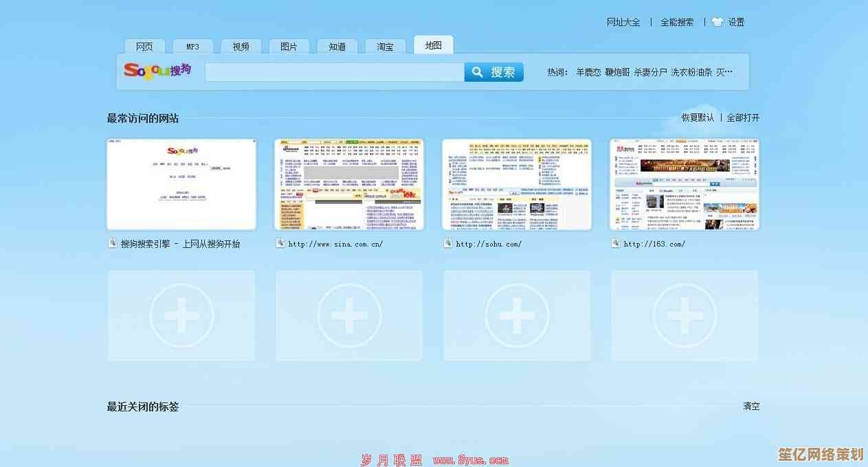Click 清空 to clear recently closed tabs
This screenshot has height=467, width=868.
click(x=751, y=406)
